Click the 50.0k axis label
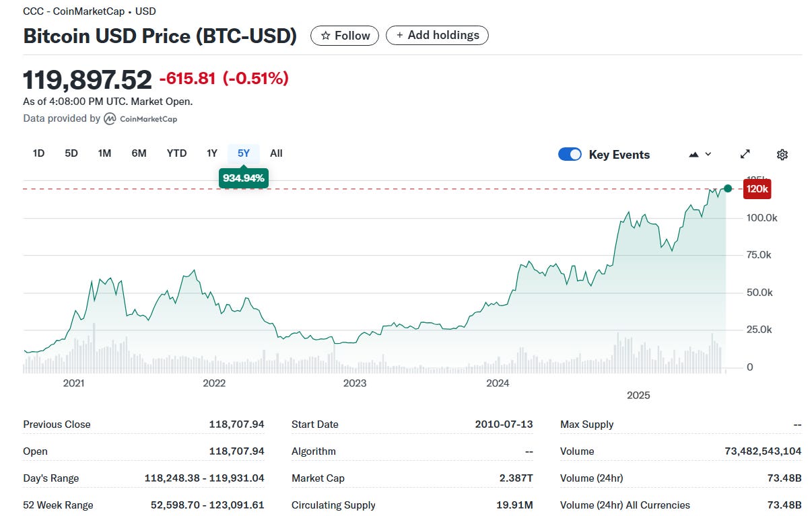This screenshot has height=516, width=812. click(759, 293)
